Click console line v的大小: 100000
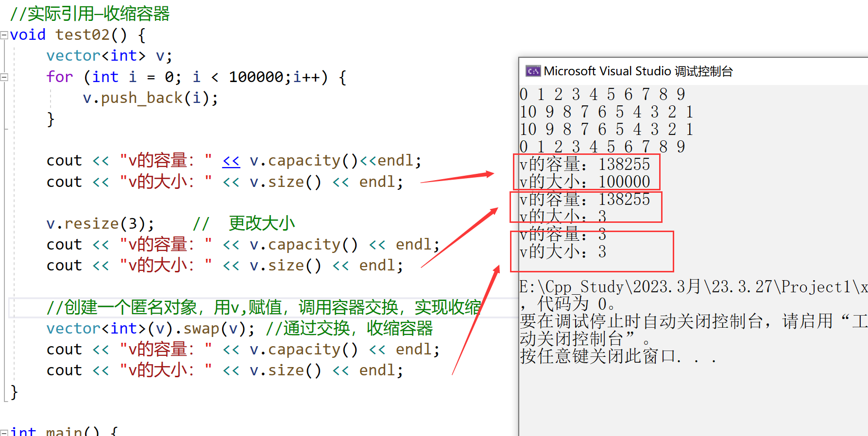Viewport: 868px width, 436px height. [585, 182]
